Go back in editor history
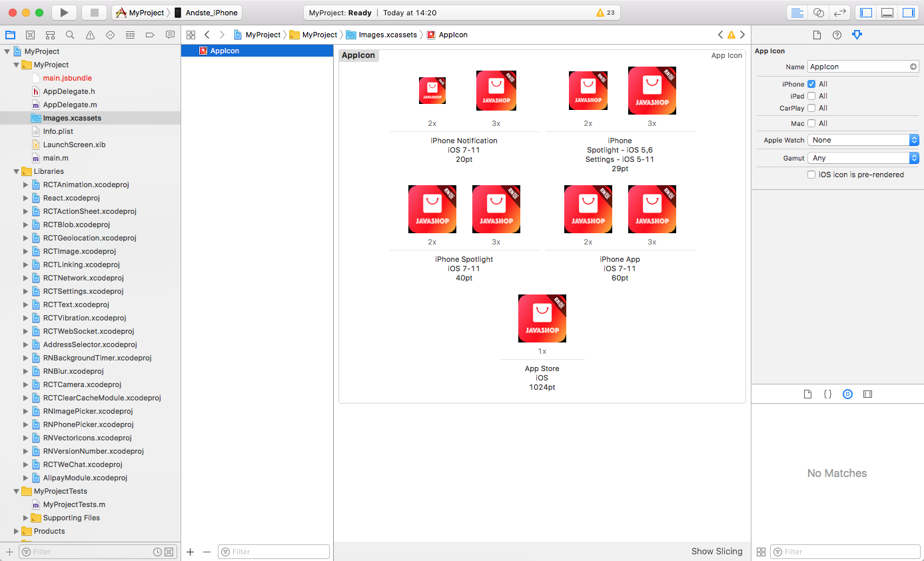Viewport: 924px width, 561px height. click(207, 35)
